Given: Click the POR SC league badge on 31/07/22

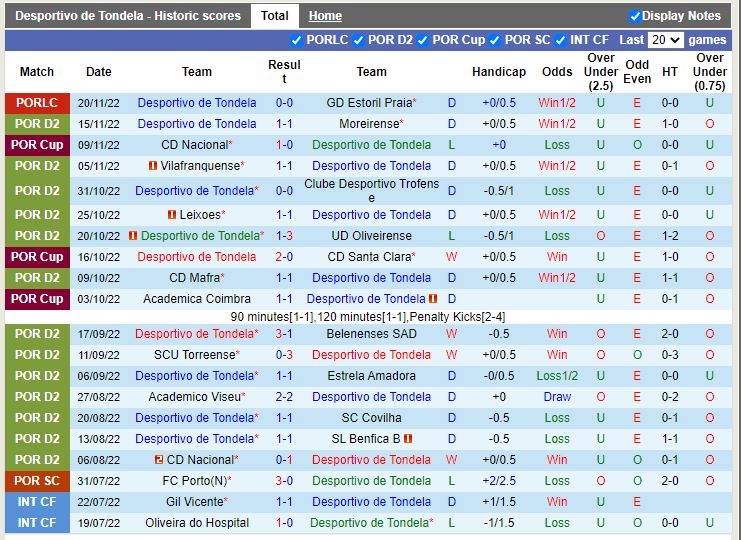Looking at the screenshot, I should [38, 481].
